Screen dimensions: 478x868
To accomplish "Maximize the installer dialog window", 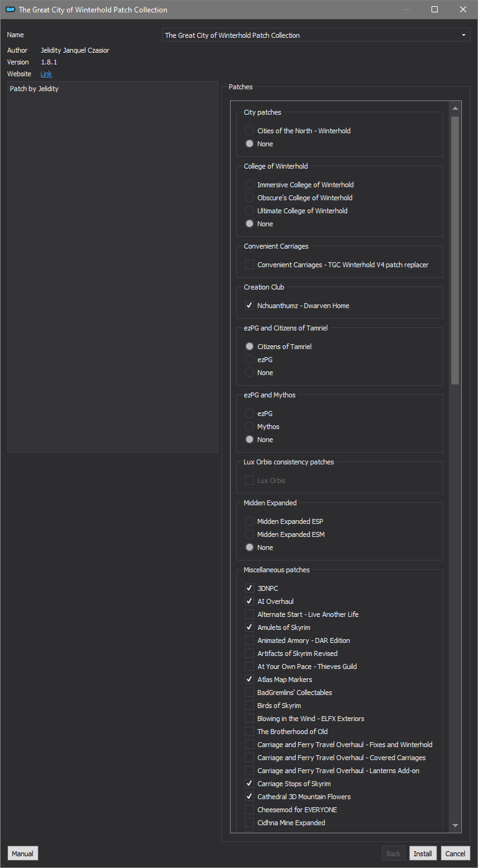I will pyautogui.click(x=435, y=9).
